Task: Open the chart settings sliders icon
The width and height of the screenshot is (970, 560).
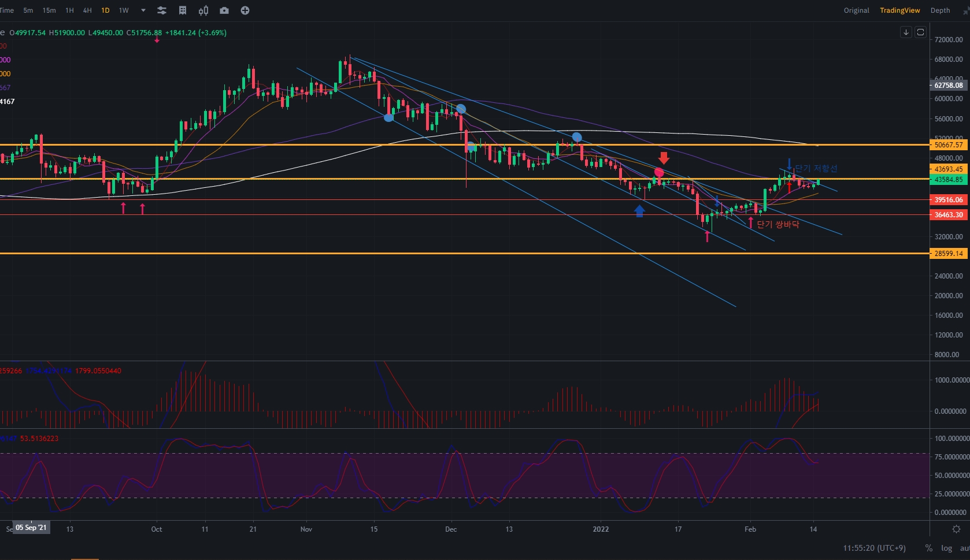Action: click(x=162, y=10)
